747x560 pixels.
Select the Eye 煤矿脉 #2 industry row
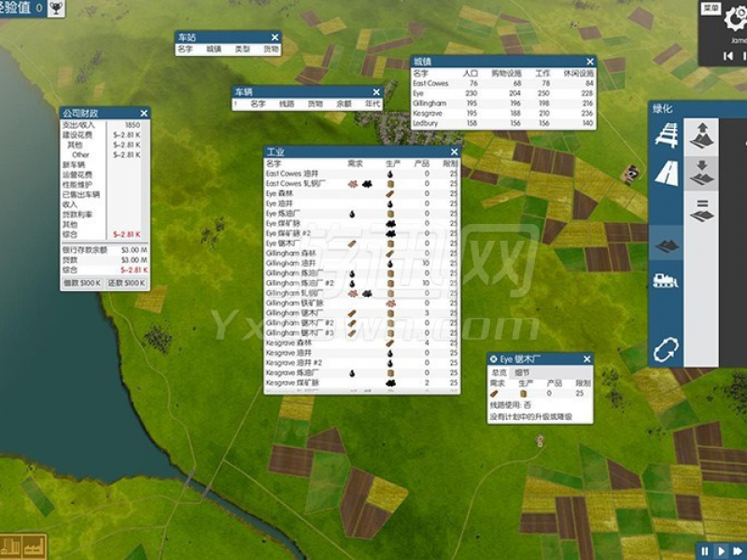362,233
